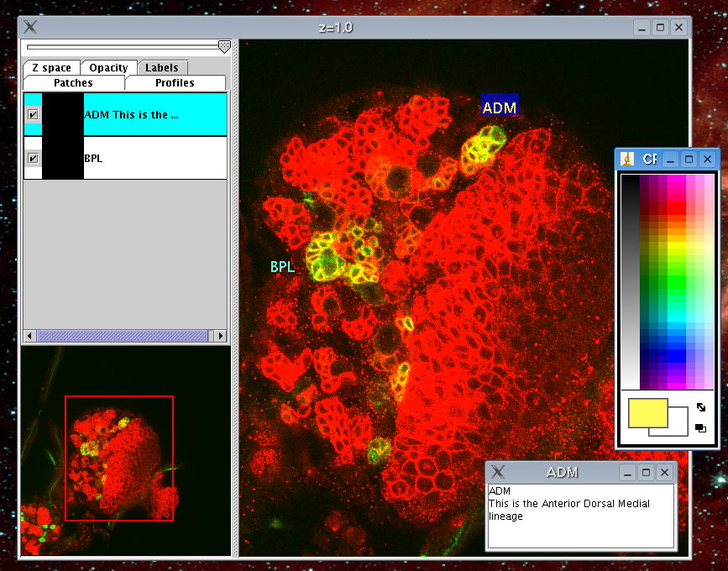Viewport: 728px width, 571px height.
Task: Maximize the ADM note window
Action: click(644, 473)
